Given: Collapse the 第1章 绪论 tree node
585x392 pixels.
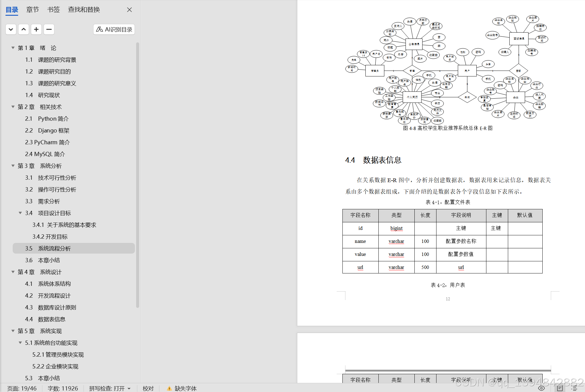Looking at the screenshot, I should tap(13, 48).
